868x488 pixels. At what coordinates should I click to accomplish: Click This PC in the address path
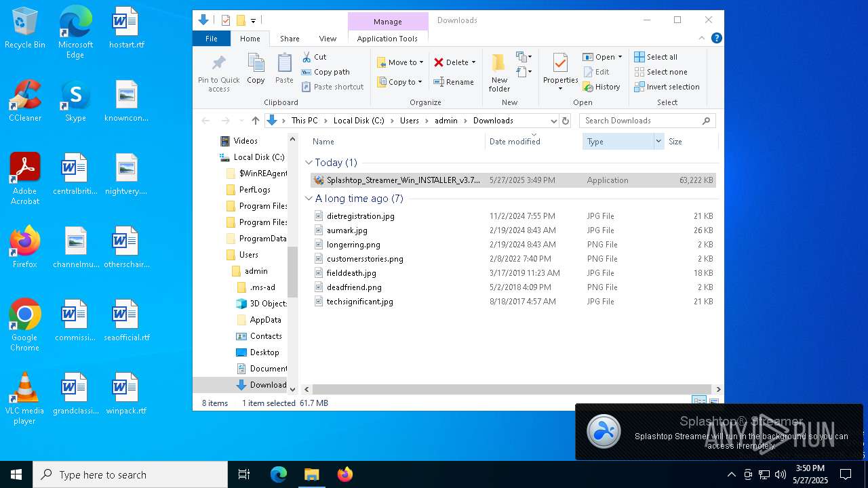point(304,121)
